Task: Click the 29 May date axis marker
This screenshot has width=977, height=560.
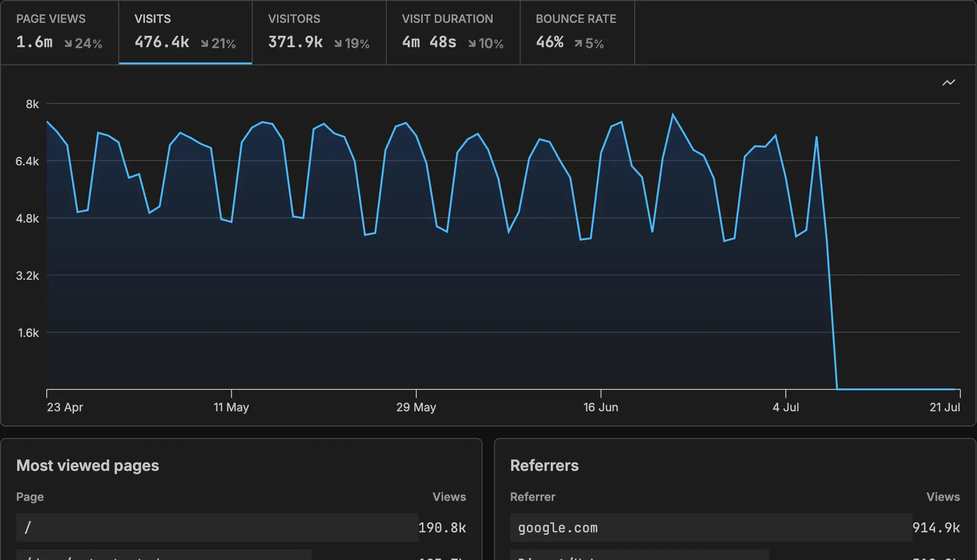Action: click(x=416, y=407)
